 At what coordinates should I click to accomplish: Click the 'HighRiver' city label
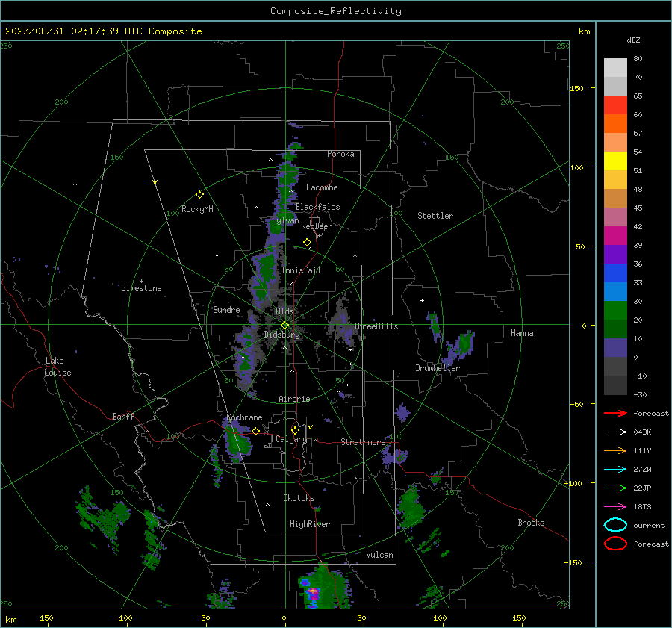point(310,524)
